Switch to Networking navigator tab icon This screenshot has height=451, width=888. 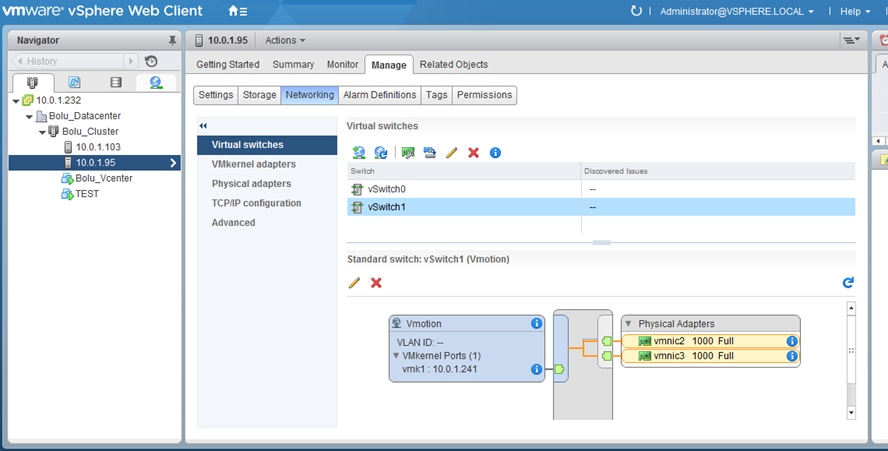click(156, 83)
